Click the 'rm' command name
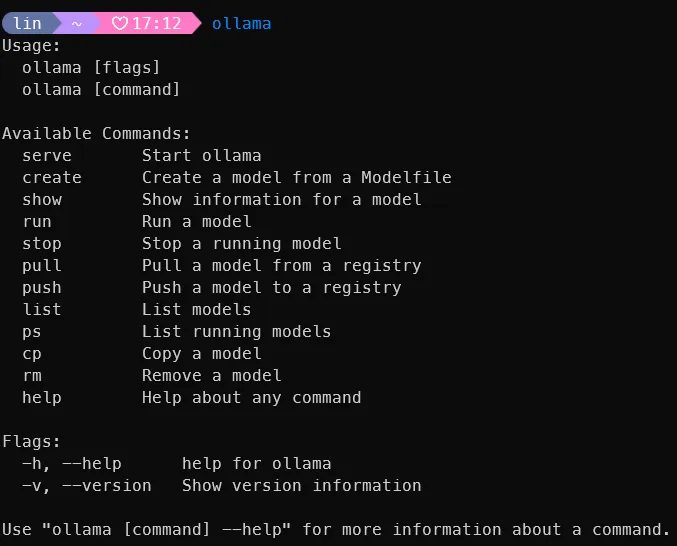 pos(32,376)
